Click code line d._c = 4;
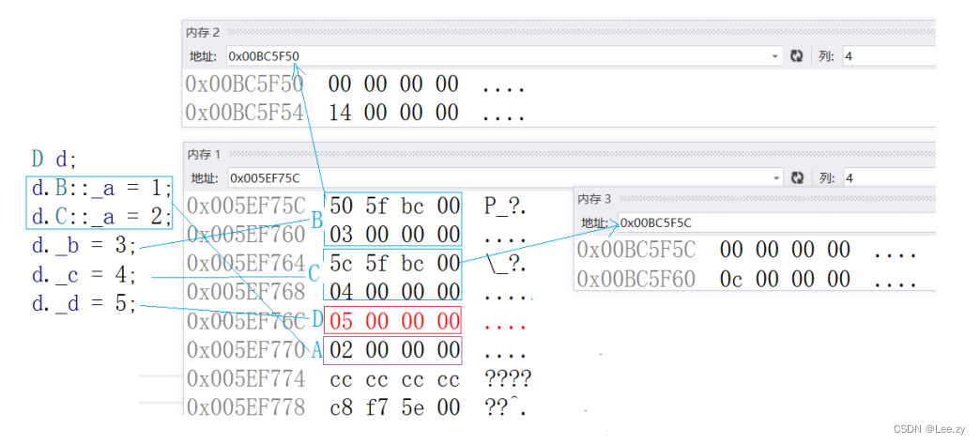 pos(84,274)
